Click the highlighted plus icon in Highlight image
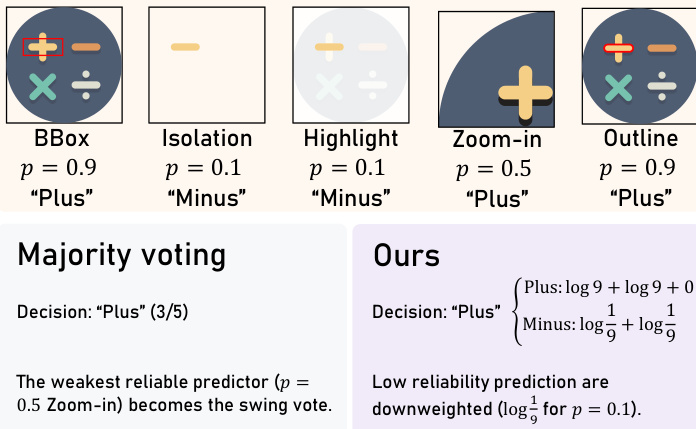 [x=329, y=46]
